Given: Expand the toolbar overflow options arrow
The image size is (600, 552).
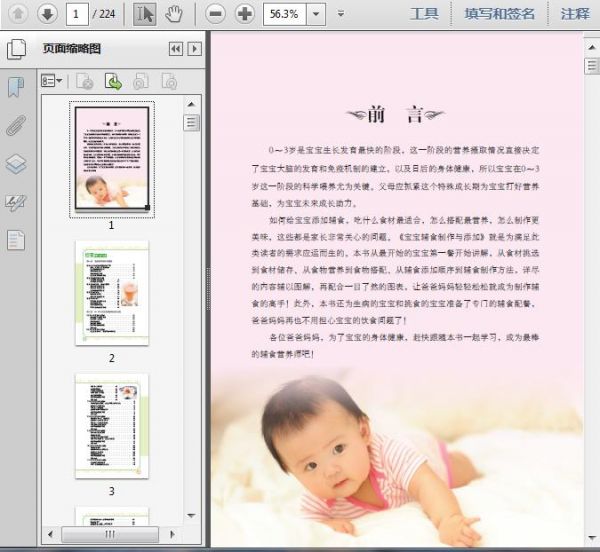Looking at the screenshot, I should pos(341,14).
